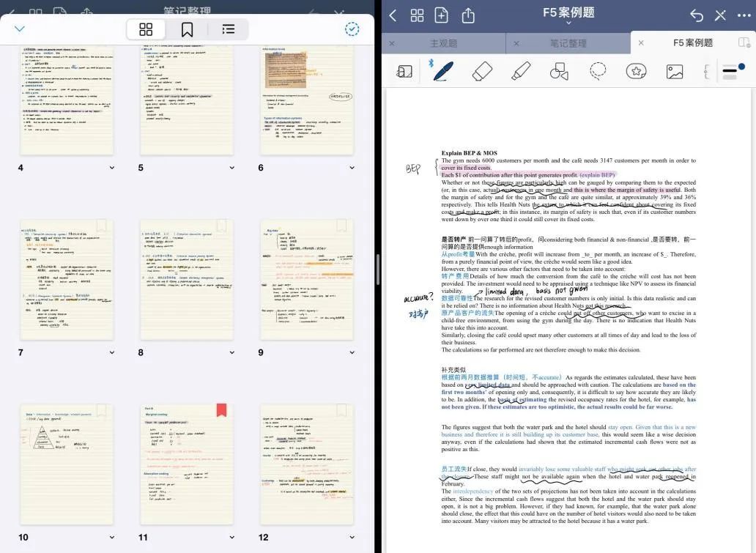Select the Shapes tool
Screen dimensions: 756x553
559,71
